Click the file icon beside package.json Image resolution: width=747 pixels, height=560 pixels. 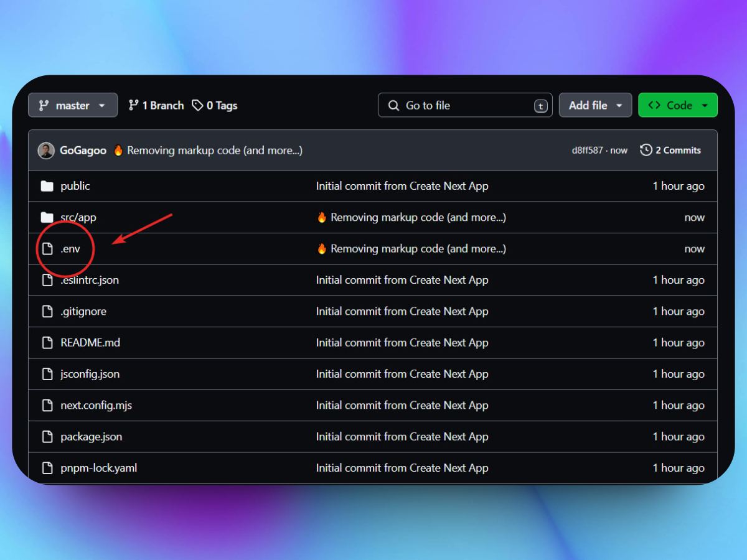(x=47, y=437)
